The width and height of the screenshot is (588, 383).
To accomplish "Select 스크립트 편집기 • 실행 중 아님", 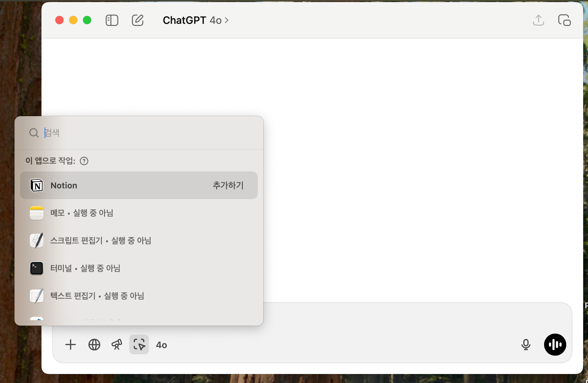I will (139, 241).
